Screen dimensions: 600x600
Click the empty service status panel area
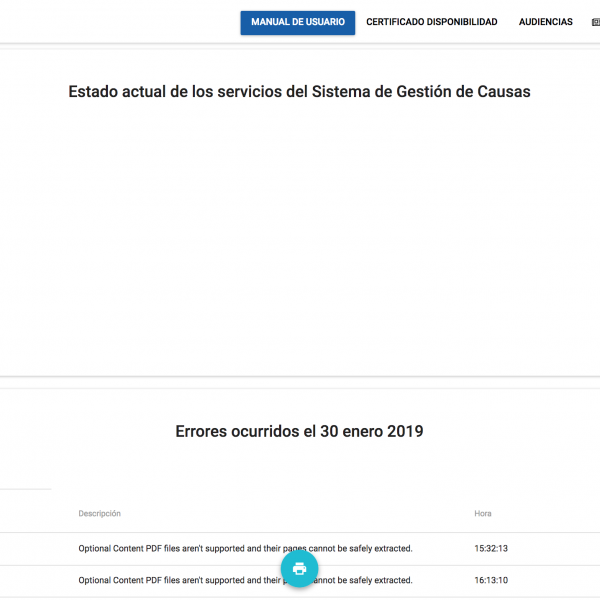tap(299, 240)
